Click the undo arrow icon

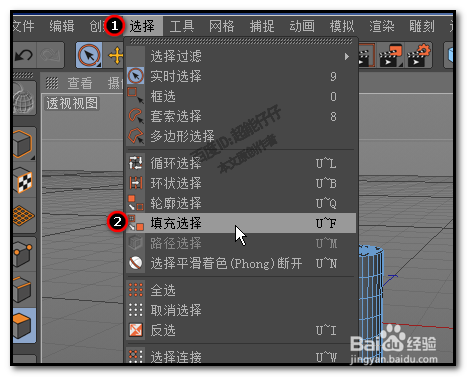24,55
